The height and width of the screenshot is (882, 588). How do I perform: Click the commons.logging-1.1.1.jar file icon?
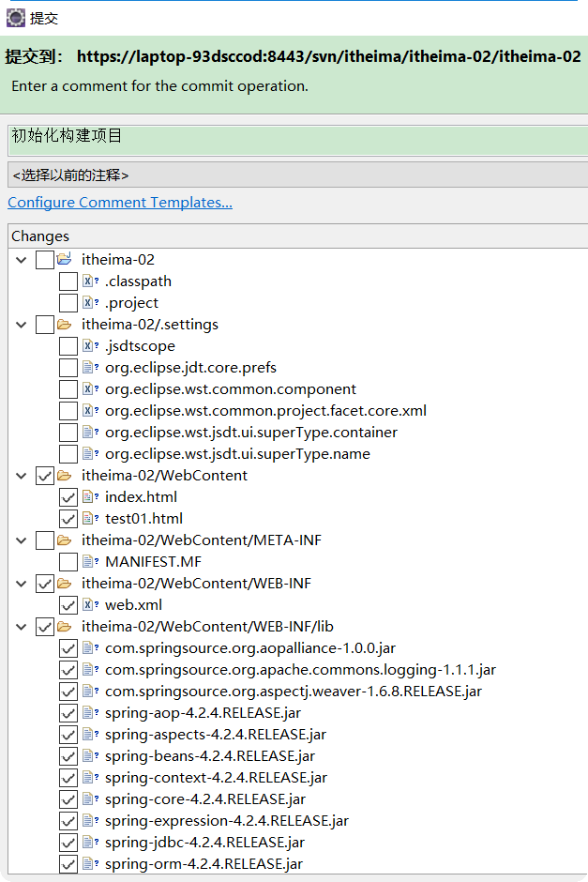tap(90, 669)
